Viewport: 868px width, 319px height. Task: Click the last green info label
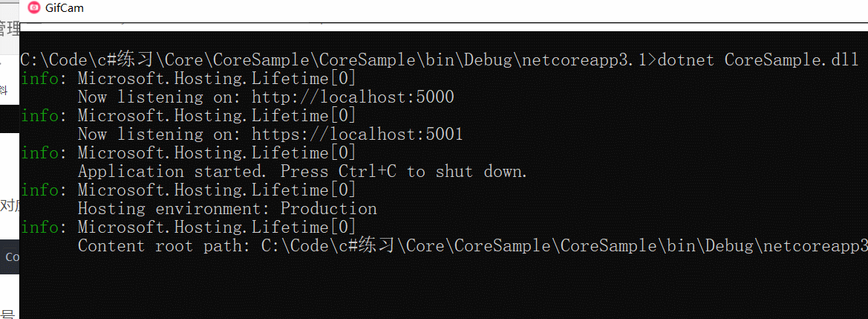click(40, 228)
